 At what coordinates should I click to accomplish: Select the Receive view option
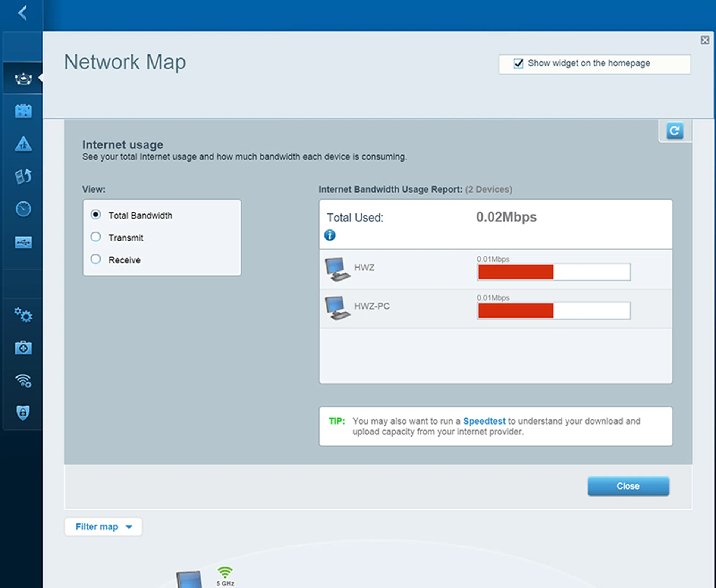tap(96, 259)
